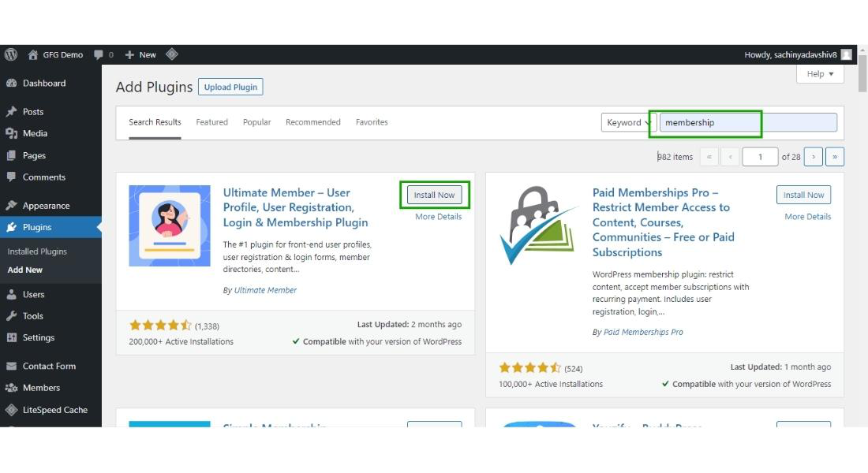The image size is (868, 473).
Task: Switch to the Search Results tab
Action: [x=155, y=122]
